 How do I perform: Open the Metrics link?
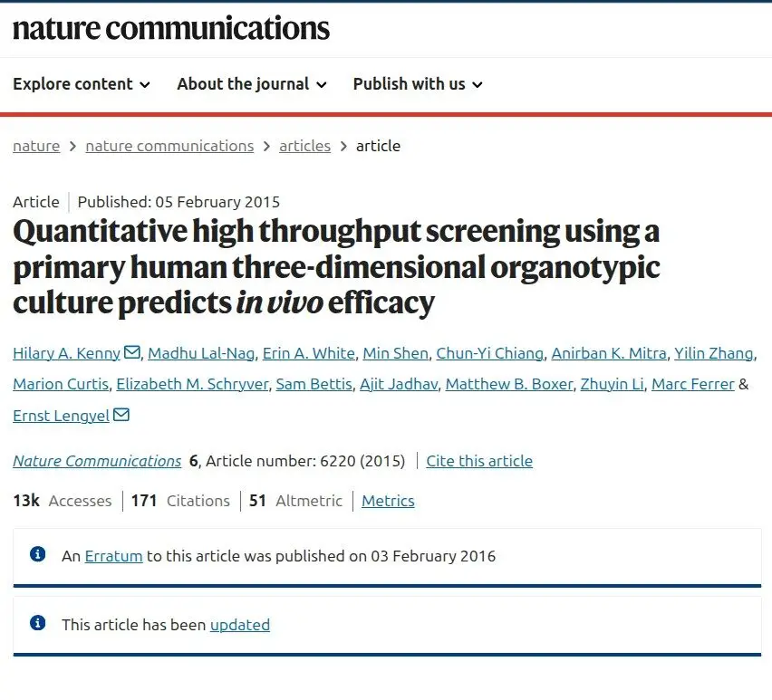pos(388,501)
